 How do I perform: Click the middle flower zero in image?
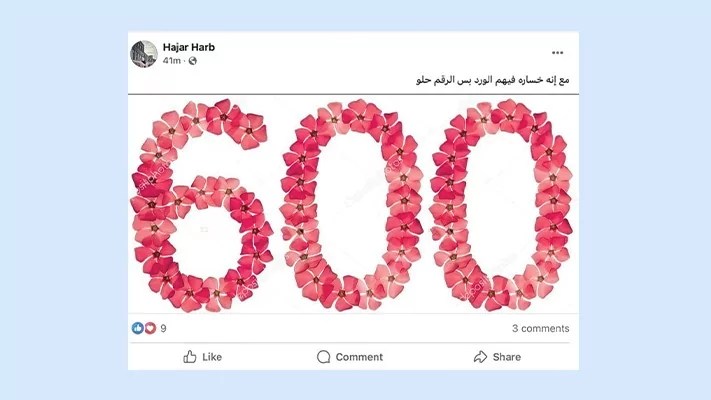click(351, 205)
